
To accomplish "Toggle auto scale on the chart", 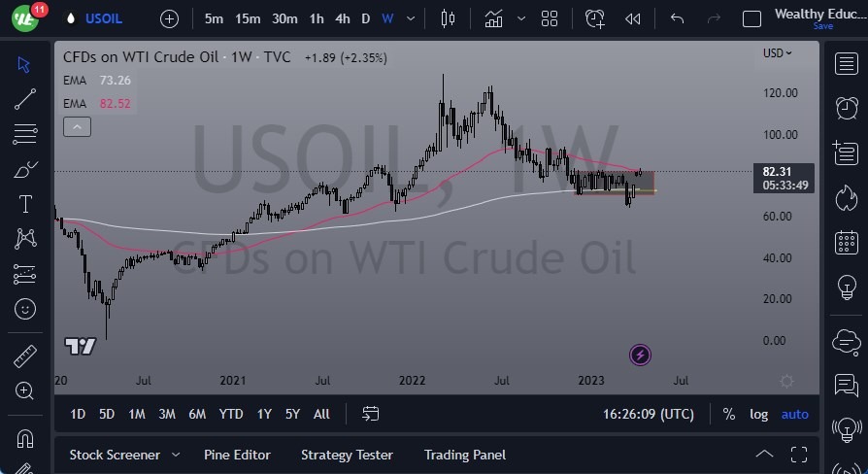I will (794, 414).
